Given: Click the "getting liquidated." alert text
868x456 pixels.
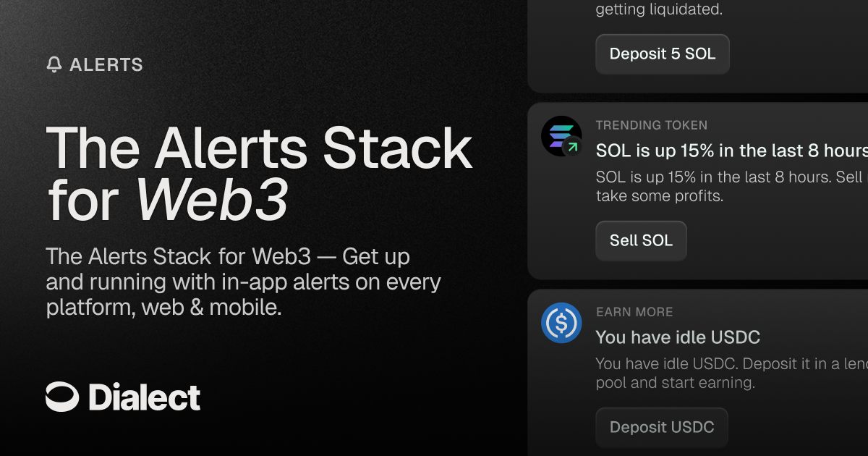Looking at the screenshot, I should (658, 11).
